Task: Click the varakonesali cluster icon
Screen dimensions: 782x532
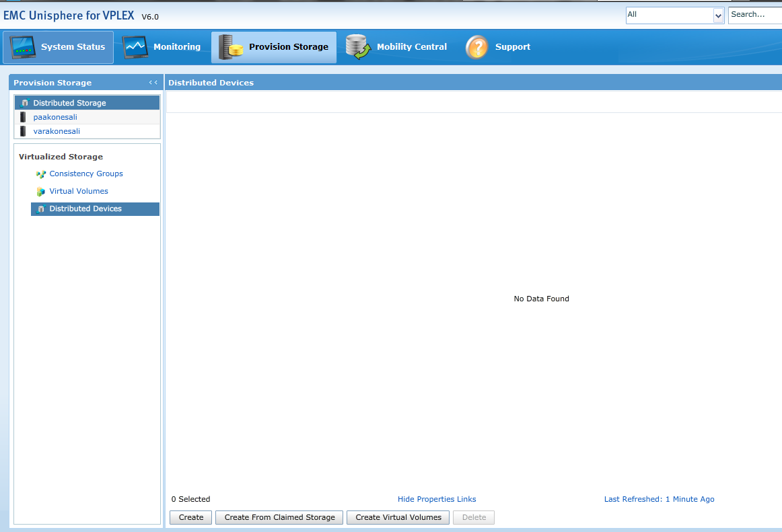Action: pos(23,131)
